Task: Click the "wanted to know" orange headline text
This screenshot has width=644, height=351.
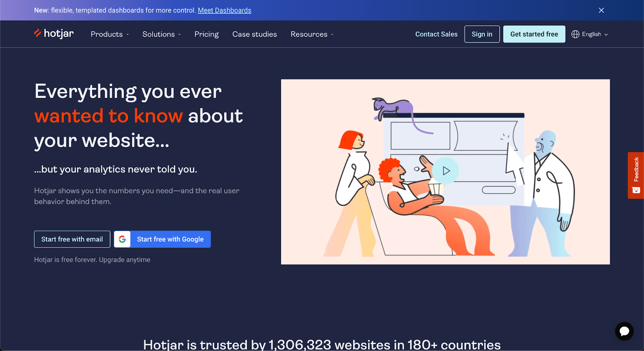Action: (x=109, y=116)
